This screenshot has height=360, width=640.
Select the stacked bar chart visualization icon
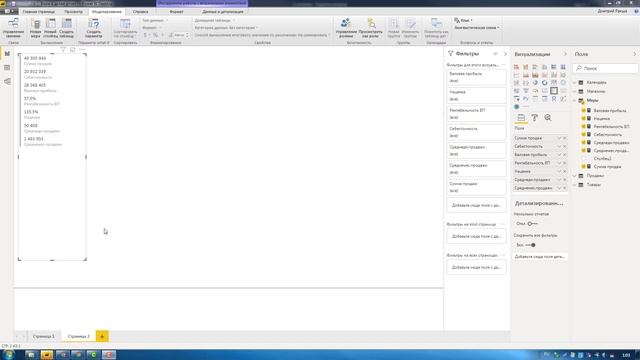[516, 67]
